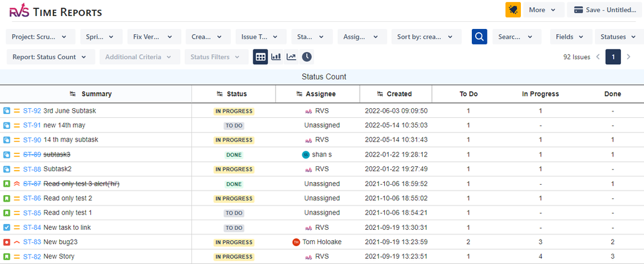This screenshot has height=264, width=644.
Task: Click Unassigned in ST-86 row
Action: [x=322, y=198]
